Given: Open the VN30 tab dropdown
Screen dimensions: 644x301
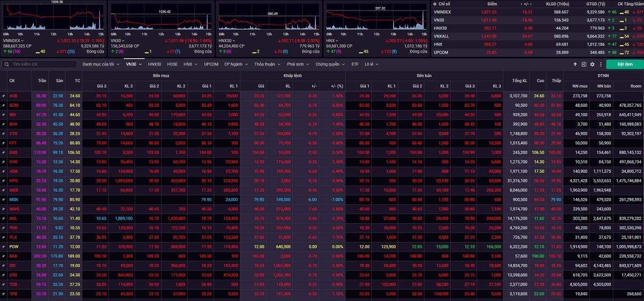Looking at the screenshot, I should click(x=140, y=64).
